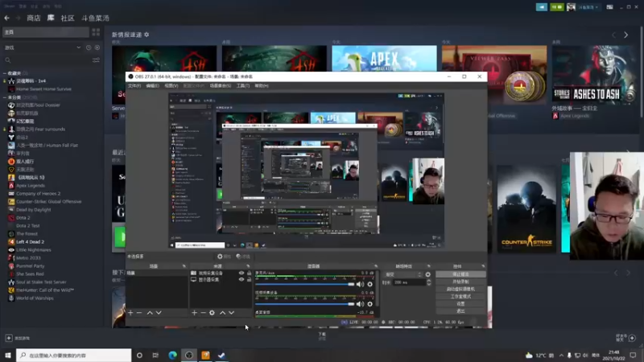Move scene down in OBS scenes list
This screenshot has height=362, width=644.
pos(159,313)
